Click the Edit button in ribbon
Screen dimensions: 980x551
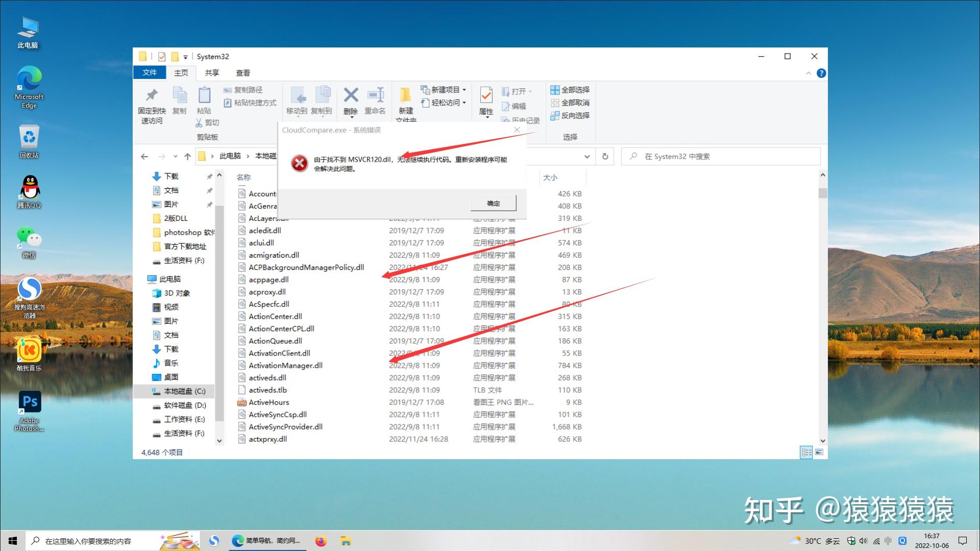pos(514,106)
